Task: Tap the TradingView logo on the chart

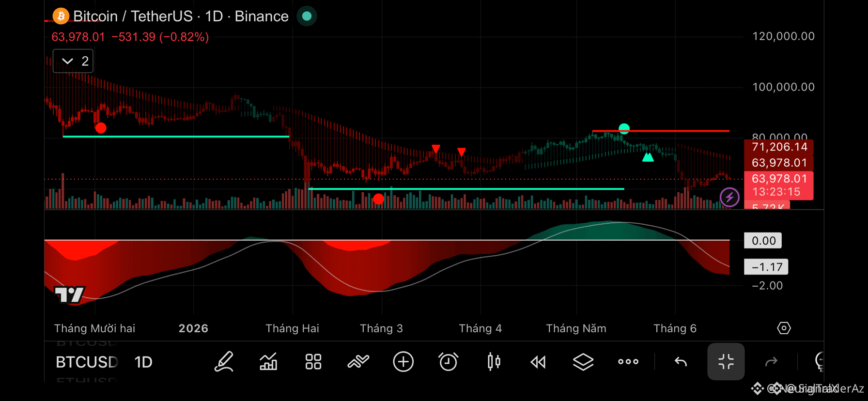Action: 69,294
